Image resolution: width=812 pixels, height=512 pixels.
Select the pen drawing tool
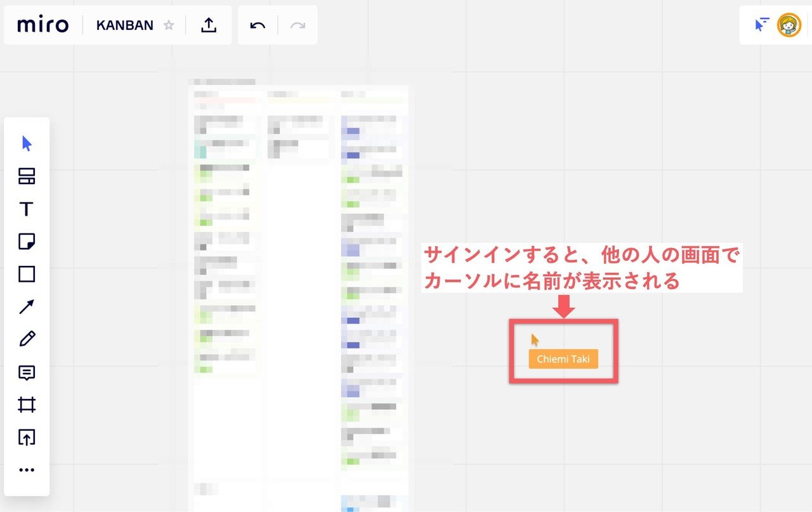[x=26, y=339]
